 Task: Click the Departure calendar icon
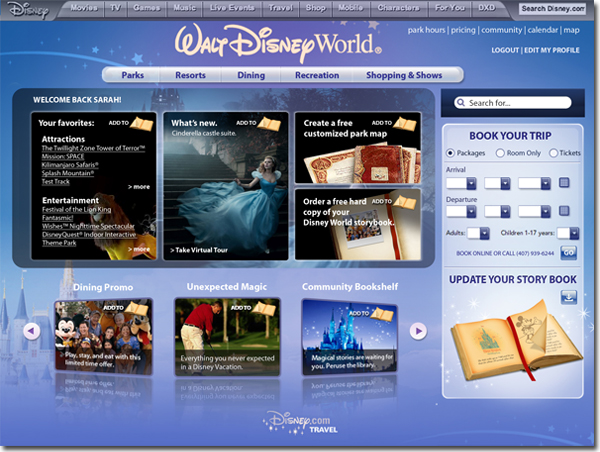565,211
